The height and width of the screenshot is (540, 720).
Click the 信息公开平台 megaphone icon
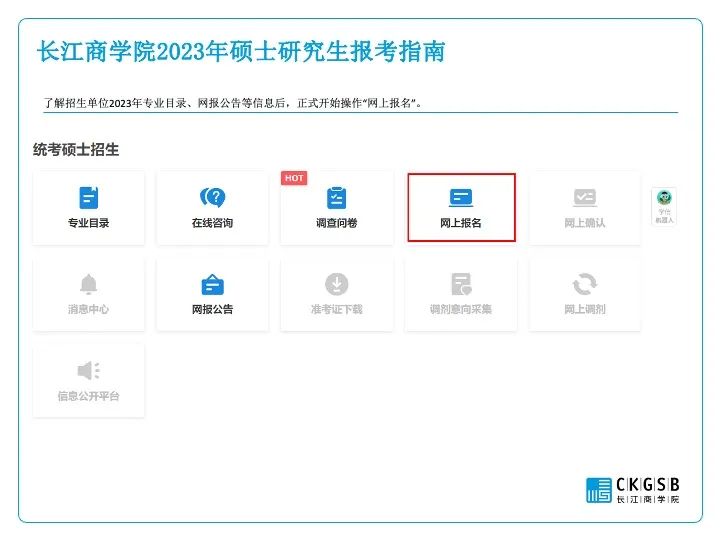click(89, 371)
